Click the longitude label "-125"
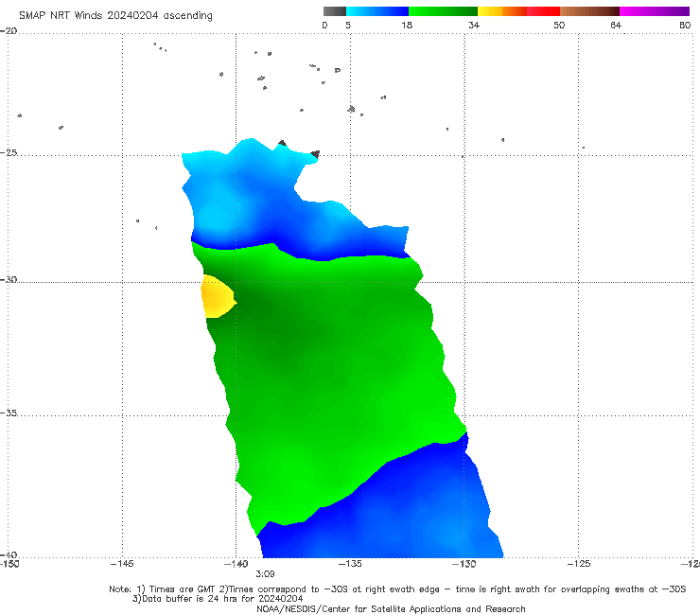 click(x=579, y=564)
